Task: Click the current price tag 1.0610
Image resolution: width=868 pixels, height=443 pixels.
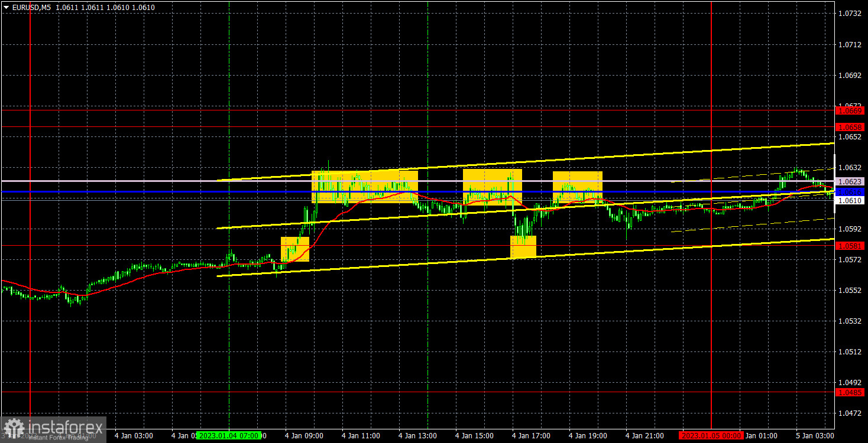Action: [850, 201]
